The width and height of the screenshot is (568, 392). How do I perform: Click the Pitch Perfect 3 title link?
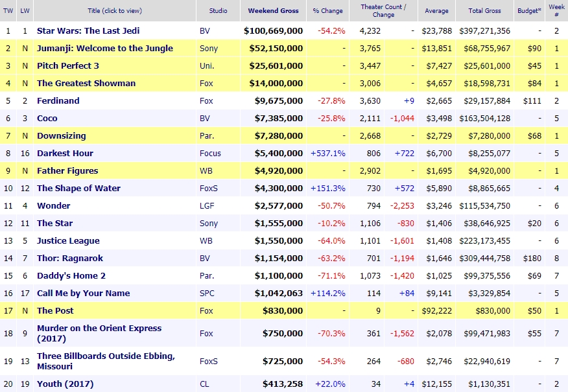(x=67, y=65)
